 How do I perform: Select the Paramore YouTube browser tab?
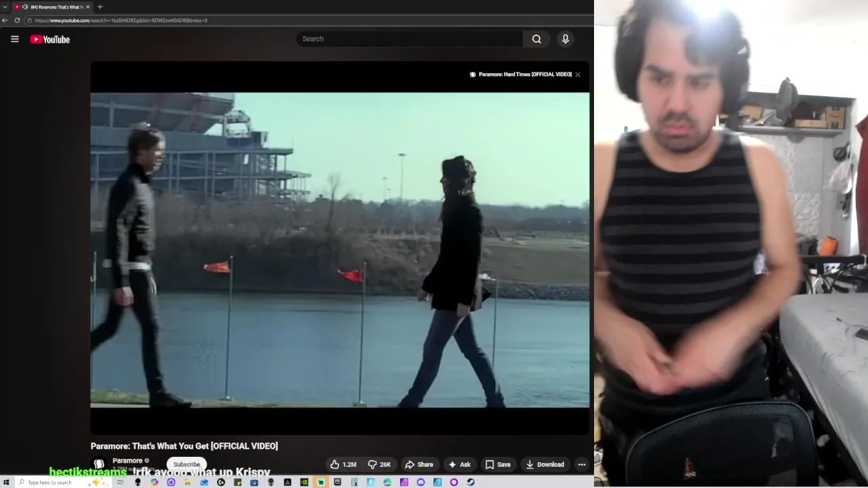[x=53, y=7]
